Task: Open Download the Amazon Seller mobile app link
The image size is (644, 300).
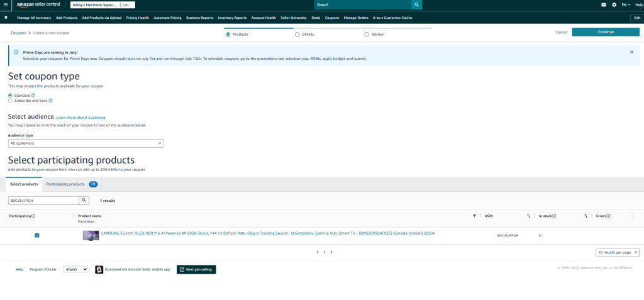Action: coord(137,270)
